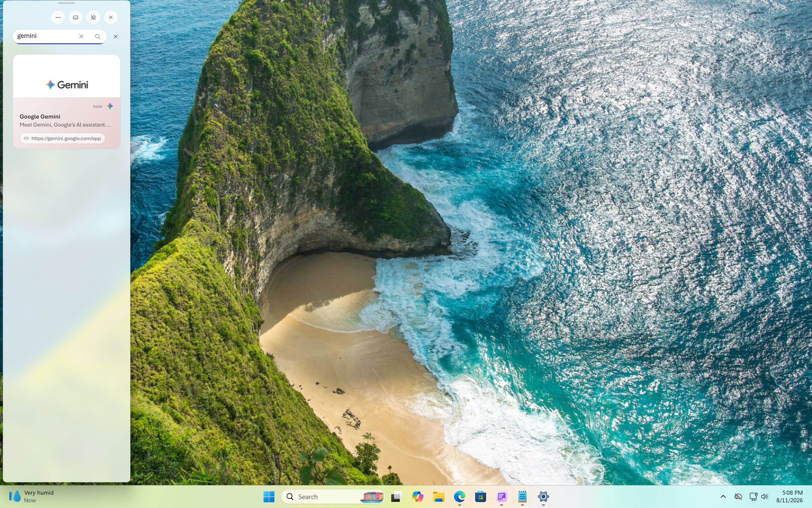Dismiss the search bar with outer X
Screen dimensions: 812x508
click(115, 37)
